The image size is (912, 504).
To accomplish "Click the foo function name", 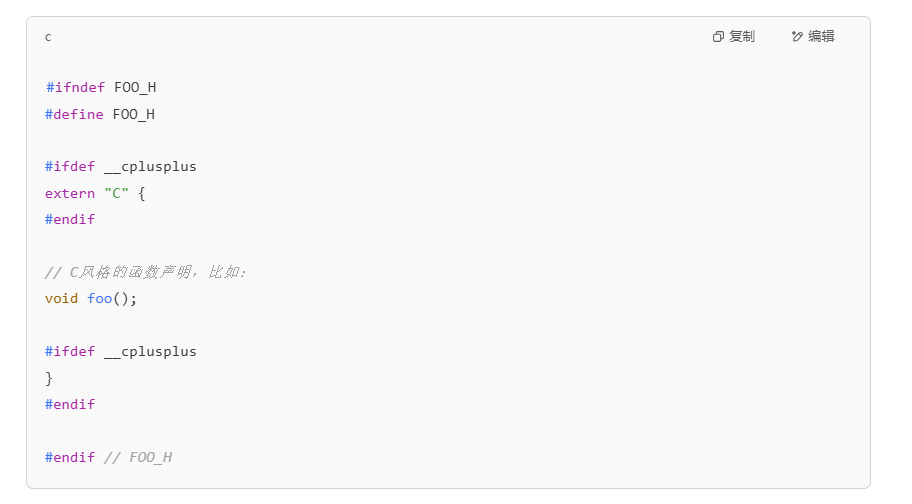I will tap(99, 298).
